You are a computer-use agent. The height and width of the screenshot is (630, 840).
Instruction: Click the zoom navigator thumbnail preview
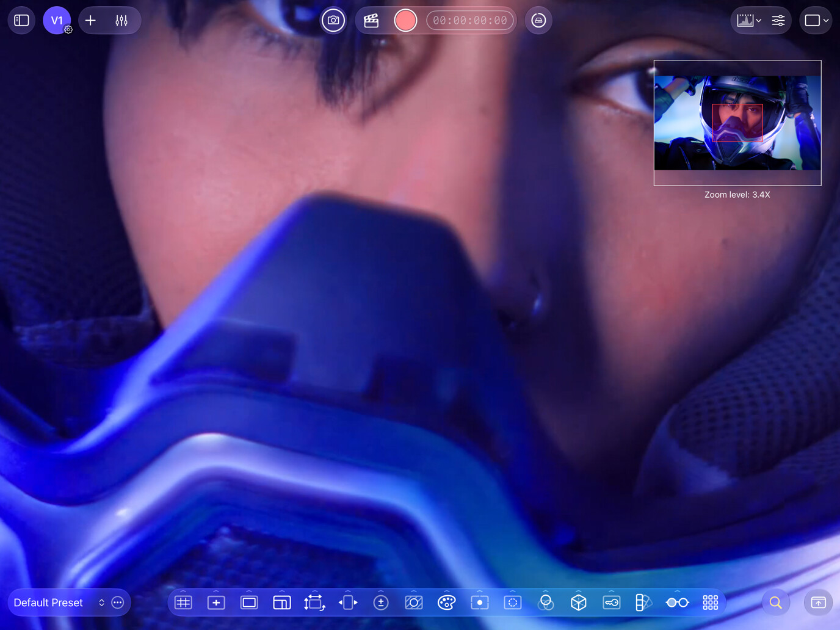(x=737, y=123)
